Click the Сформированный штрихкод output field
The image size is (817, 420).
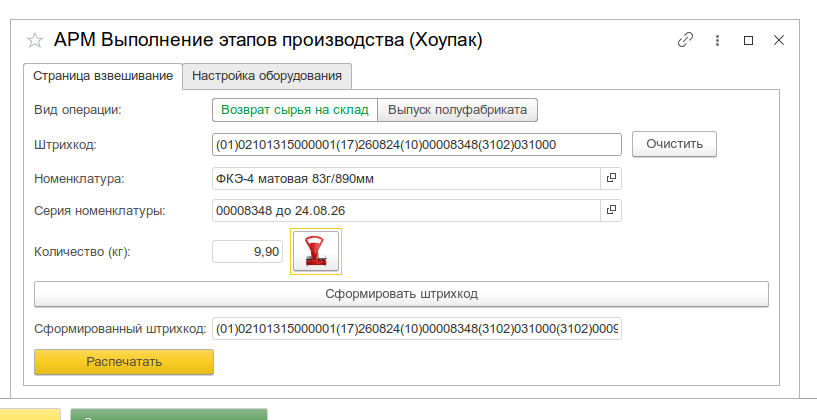coord(417,328)
